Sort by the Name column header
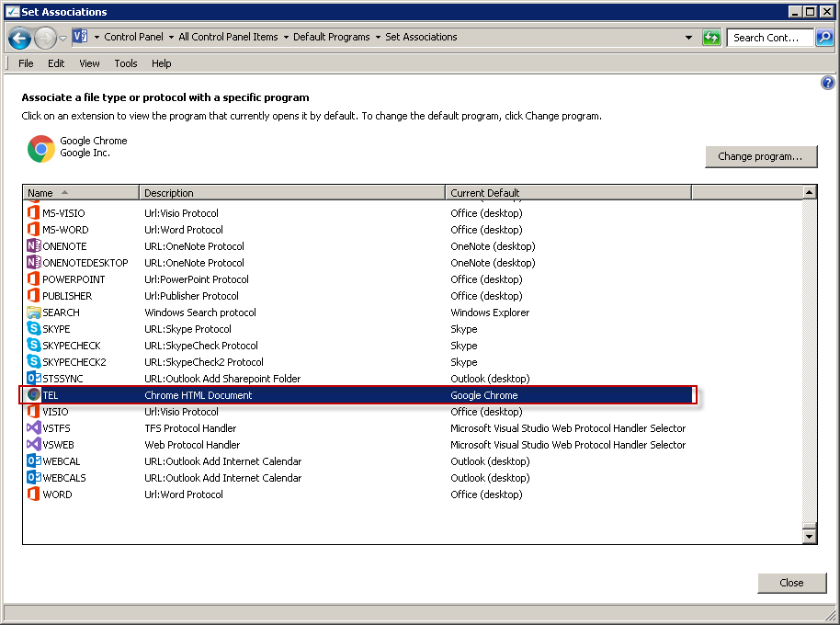840x625 pixels. [81, 192]
